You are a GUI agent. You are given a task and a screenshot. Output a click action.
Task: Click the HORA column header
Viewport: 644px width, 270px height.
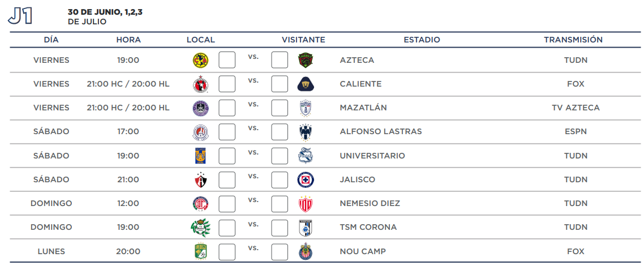(128, 40)
